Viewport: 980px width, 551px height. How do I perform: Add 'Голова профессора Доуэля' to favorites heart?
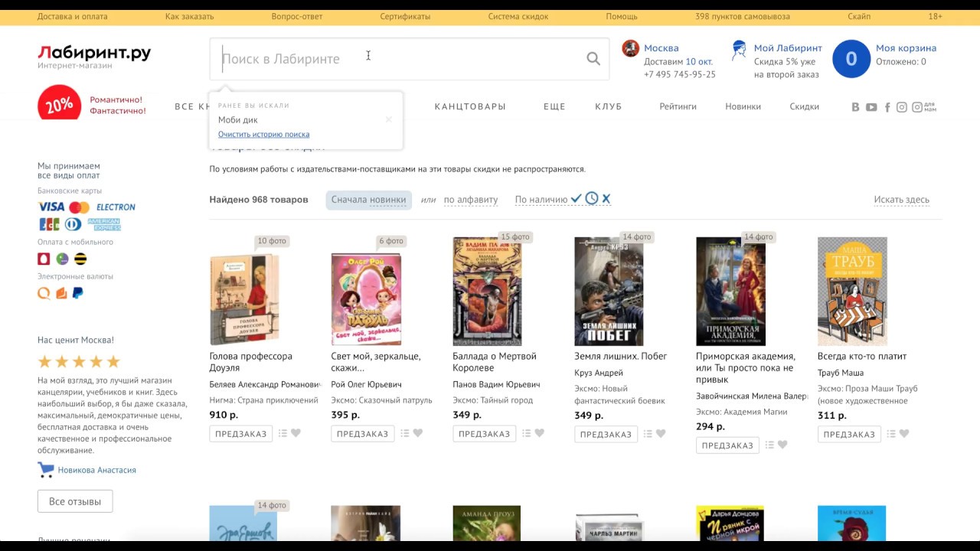[x=296, y=433]
